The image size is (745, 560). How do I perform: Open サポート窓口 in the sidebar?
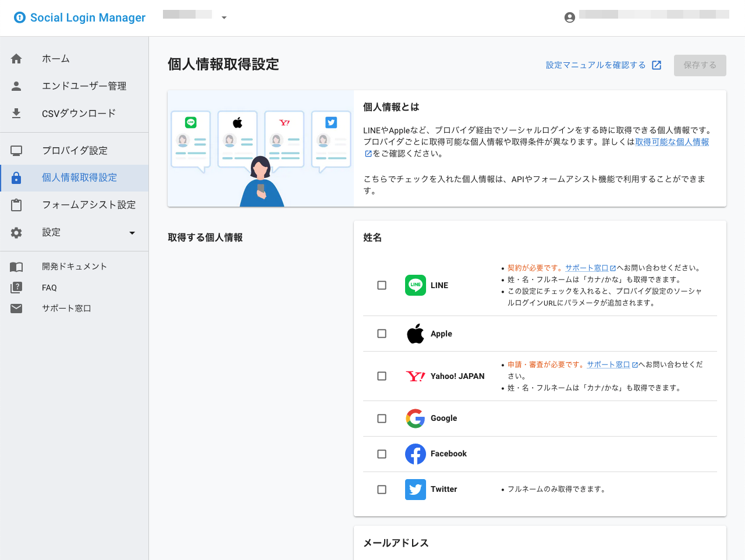pos(74,309)
